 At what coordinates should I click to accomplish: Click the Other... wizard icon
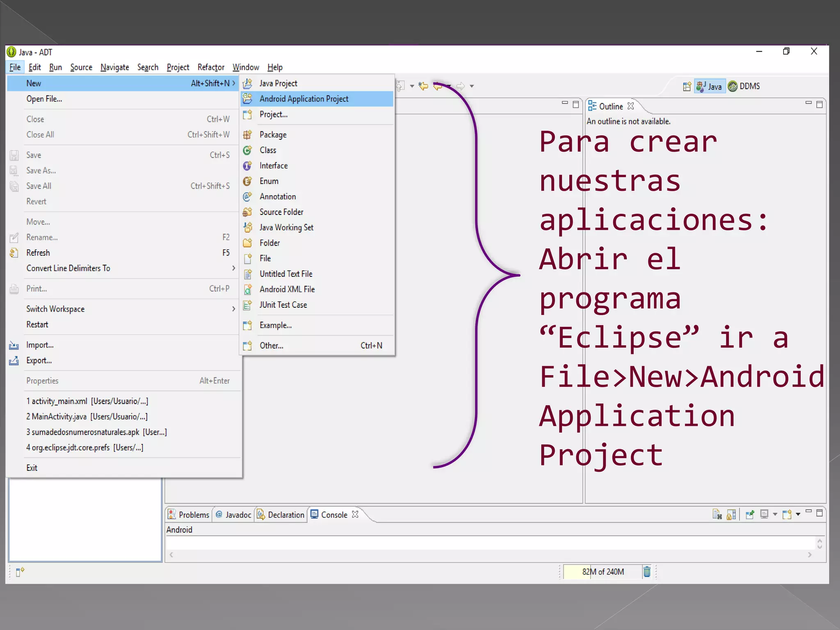[x=247, y=346]
